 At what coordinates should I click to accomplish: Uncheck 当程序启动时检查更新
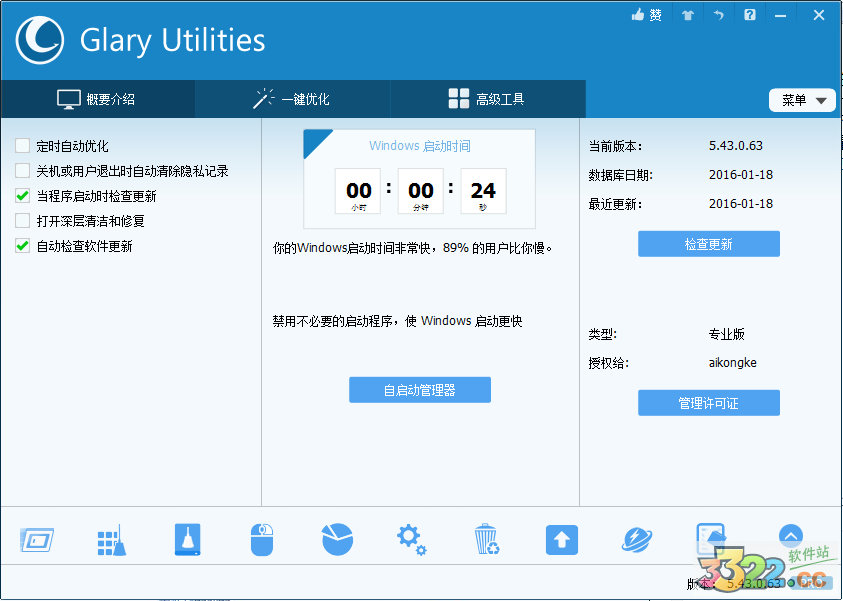point(23,196)
